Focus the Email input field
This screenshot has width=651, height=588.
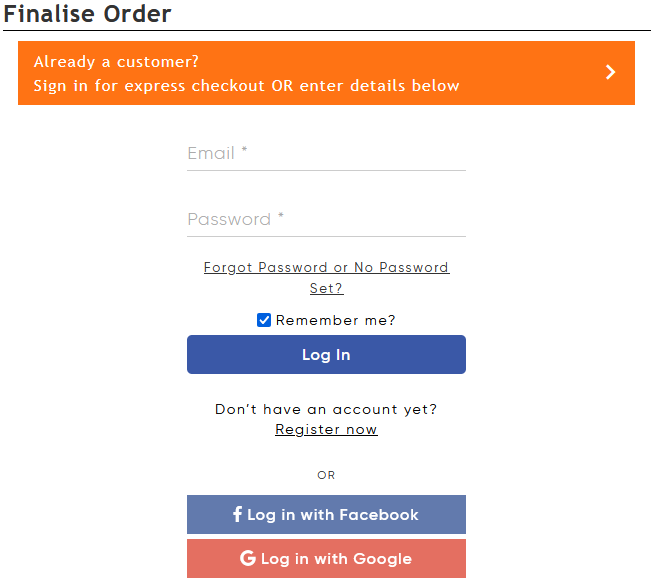tap(326, 154)
